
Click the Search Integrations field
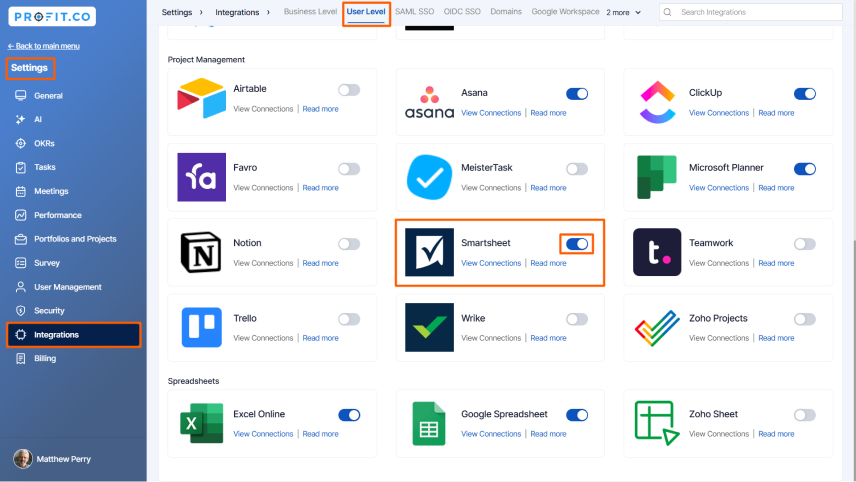point(751,12)
